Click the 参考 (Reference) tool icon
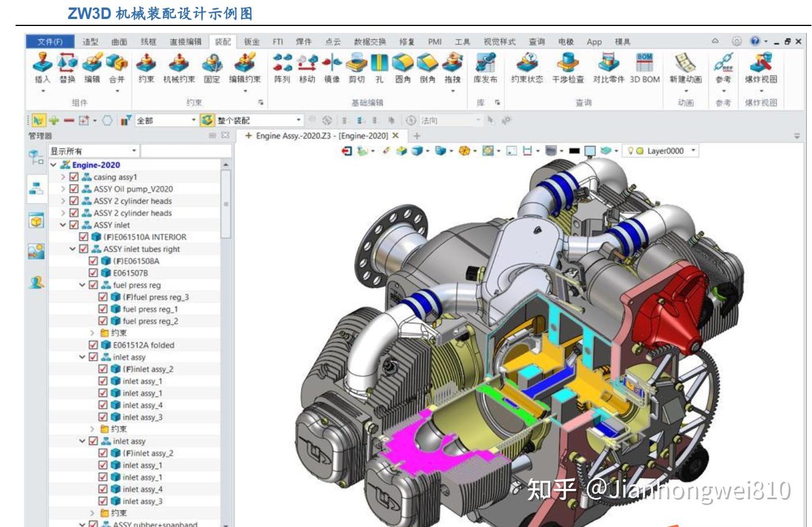This screenshot has width=812, height=527. [723, 63]
